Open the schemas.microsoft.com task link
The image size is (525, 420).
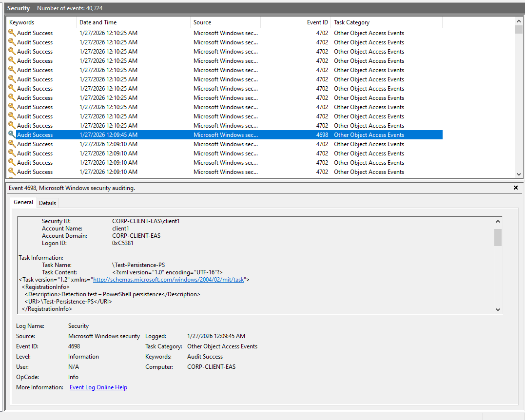(x=168, y=280)
